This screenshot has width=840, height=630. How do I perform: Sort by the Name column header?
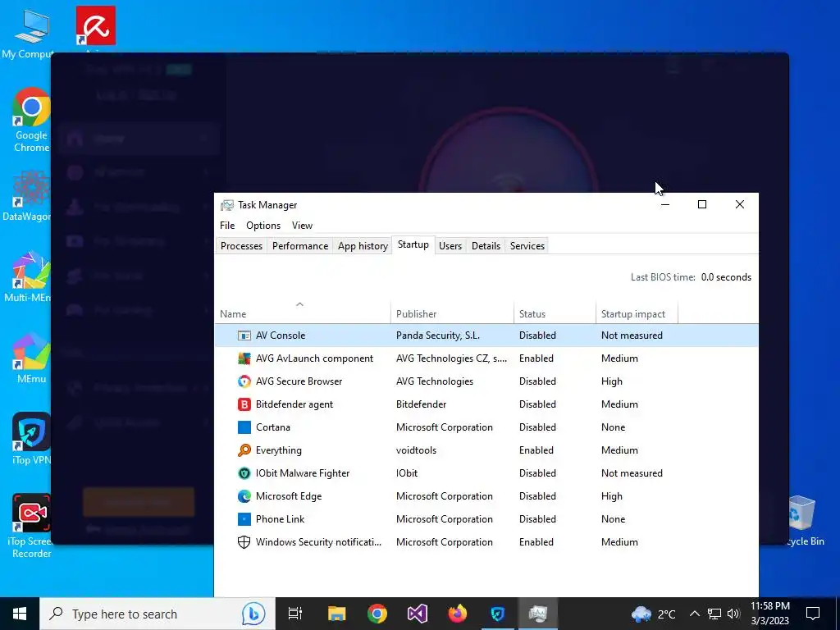pos(303,314)
